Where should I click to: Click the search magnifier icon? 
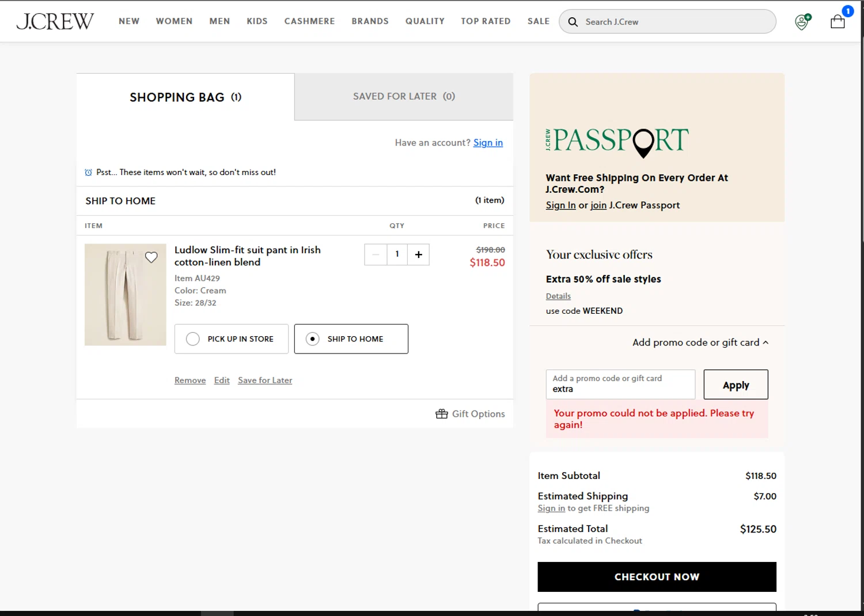[x=573, y=22]
